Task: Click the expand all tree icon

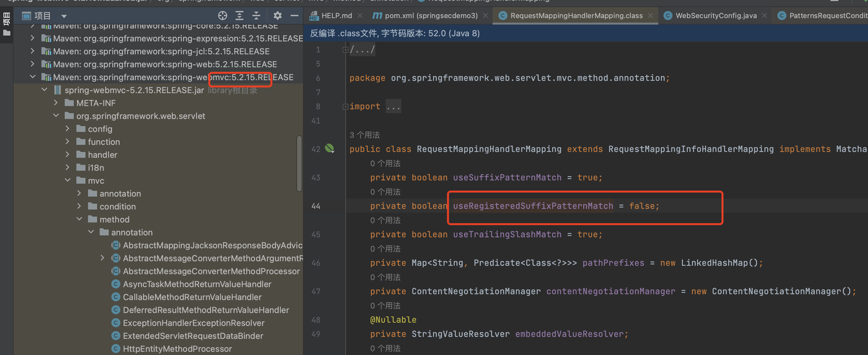Action: (x=239, y=16)
